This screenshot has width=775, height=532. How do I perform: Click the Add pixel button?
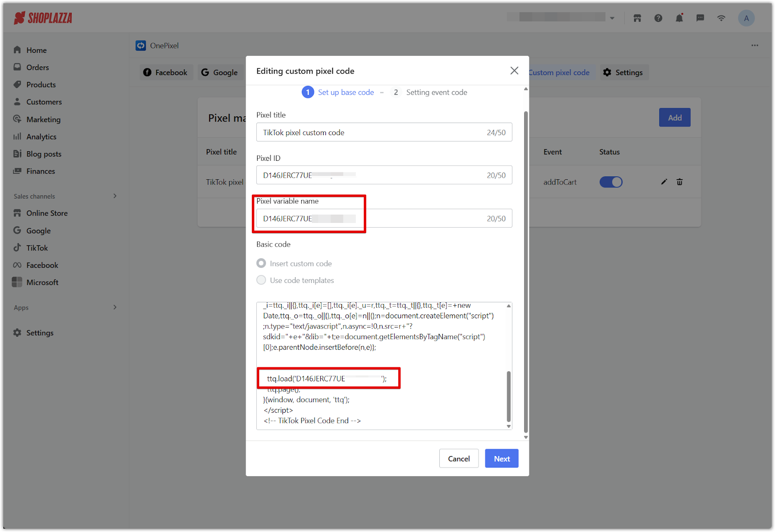coord(675,118)
